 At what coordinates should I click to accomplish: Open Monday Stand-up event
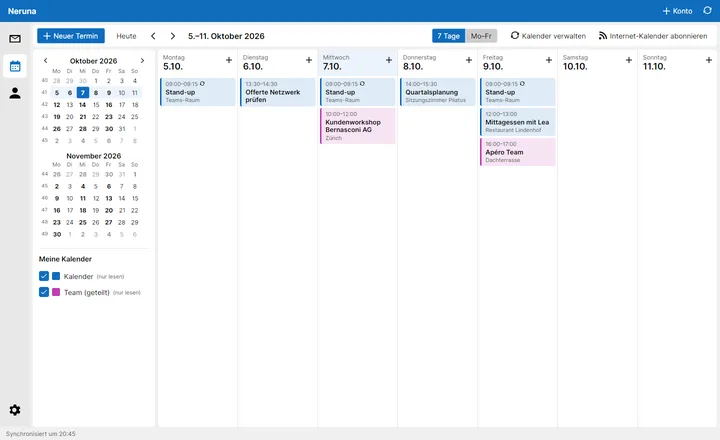(197, 92)
